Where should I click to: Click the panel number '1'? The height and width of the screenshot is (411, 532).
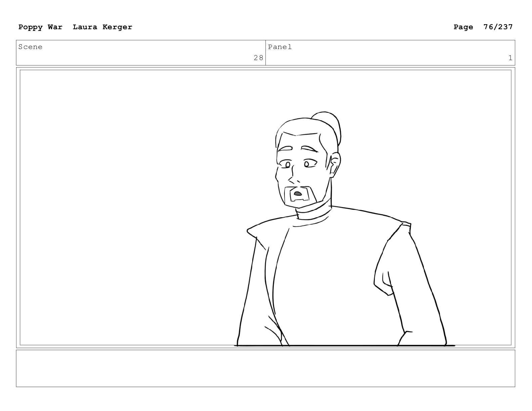coord(510,58)
